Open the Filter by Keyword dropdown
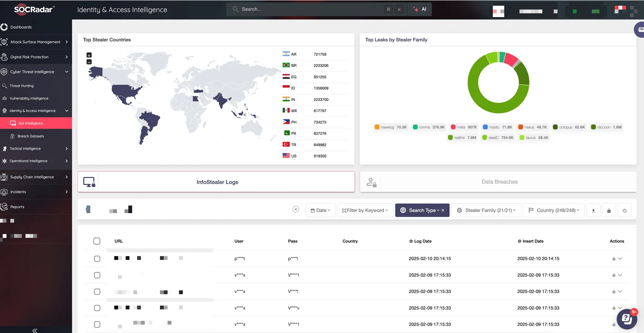Image resolution: width=644 pixels, height=333 pixels. point(365,210)
